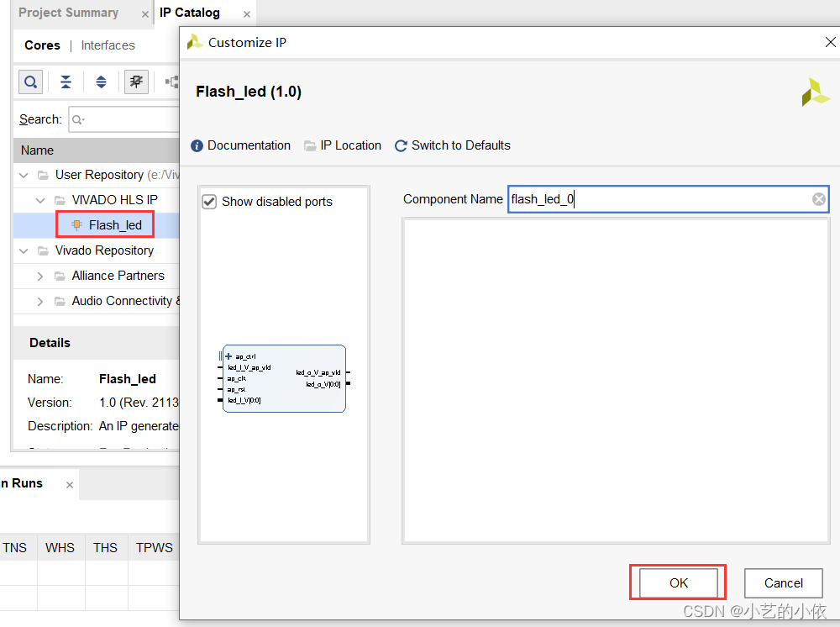Click the TPWS column header
840x627 pixels.
pyautogui.click(x=155, y=548)
